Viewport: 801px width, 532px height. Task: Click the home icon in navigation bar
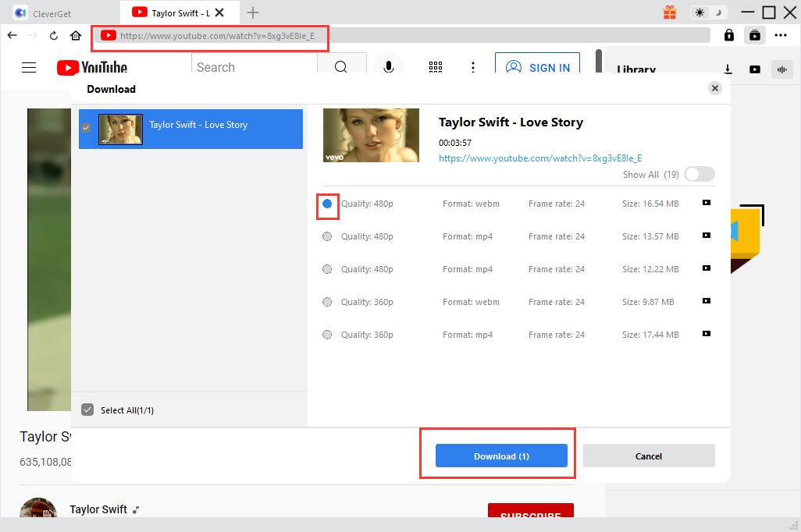point(76,35)
